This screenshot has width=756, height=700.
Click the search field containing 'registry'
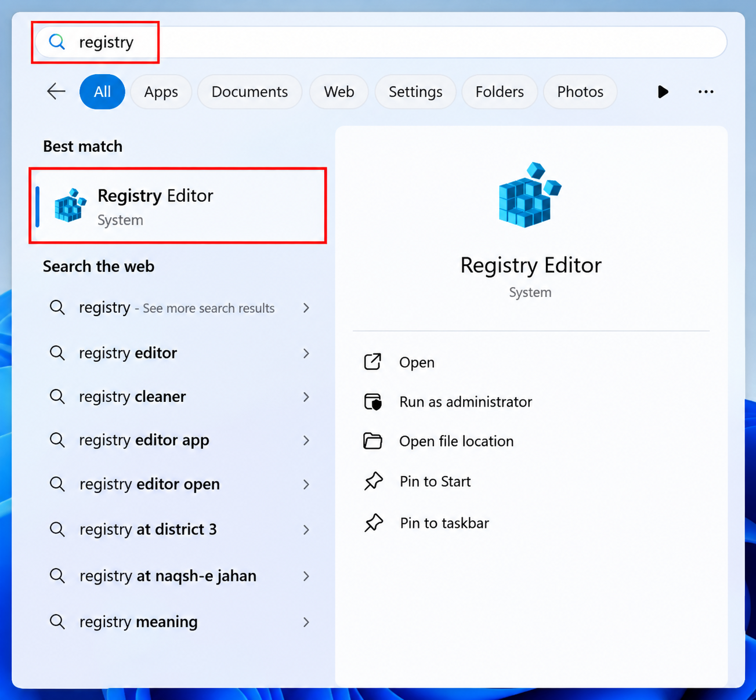(381, 42)
